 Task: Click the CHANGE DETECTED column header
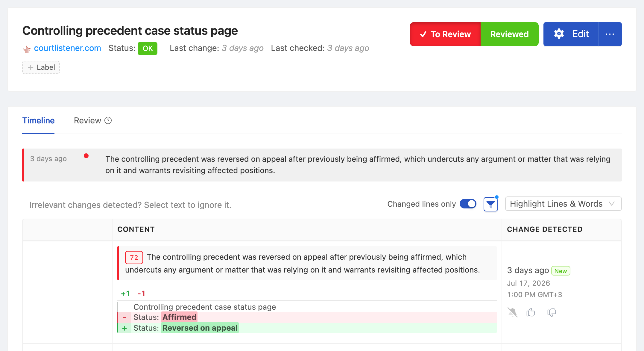click(x=545, y=229)
